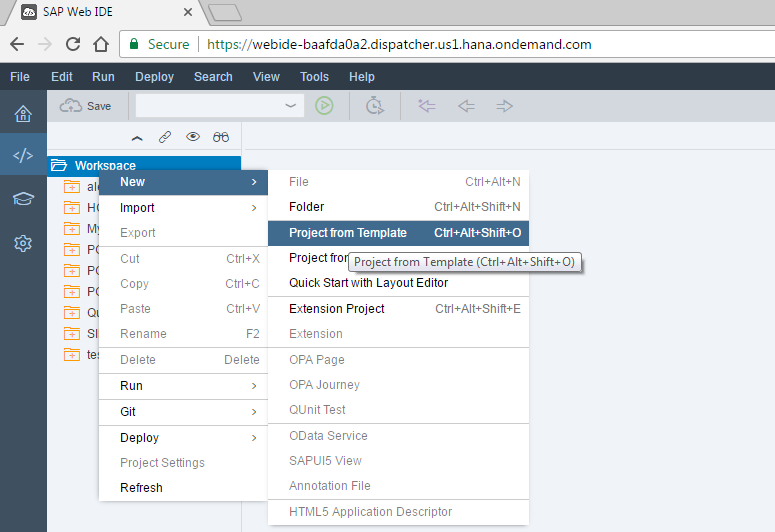This screenshot has width=775, height=532.
Task: Navigate back with left arrow toolbar icon
Action: coord(466,106)
